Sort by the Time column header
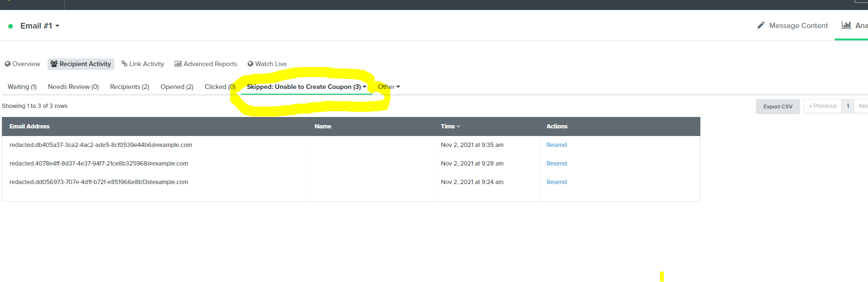Image resolution: width=868 pixels, height=282 pixels. pyautogui.click(x=450, y=126)
